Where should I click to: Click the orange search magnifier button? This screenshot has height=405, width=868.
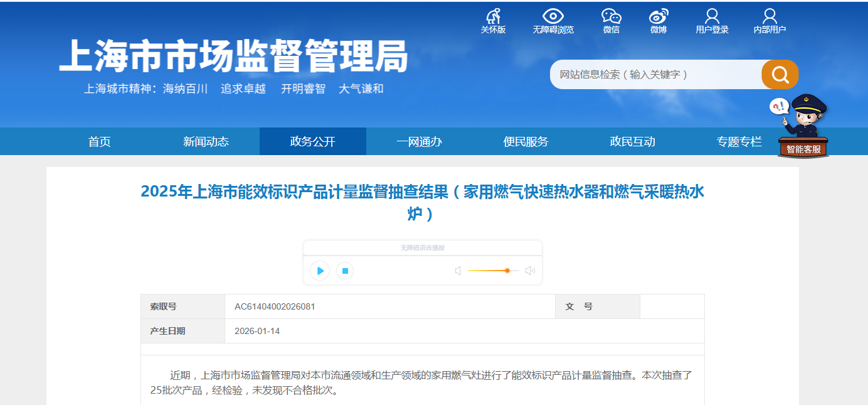pyautogui.click(x=780, y=75)
